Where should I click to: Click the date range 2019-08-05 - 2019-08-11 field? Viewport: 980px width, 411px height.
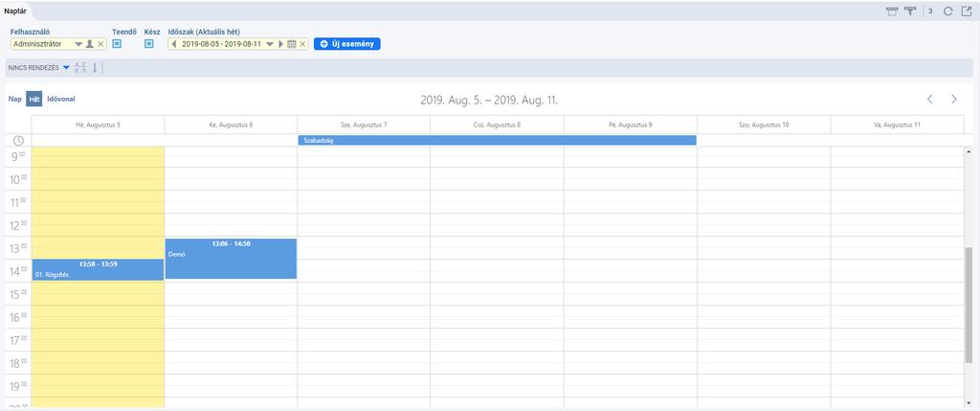pos(221,44)
